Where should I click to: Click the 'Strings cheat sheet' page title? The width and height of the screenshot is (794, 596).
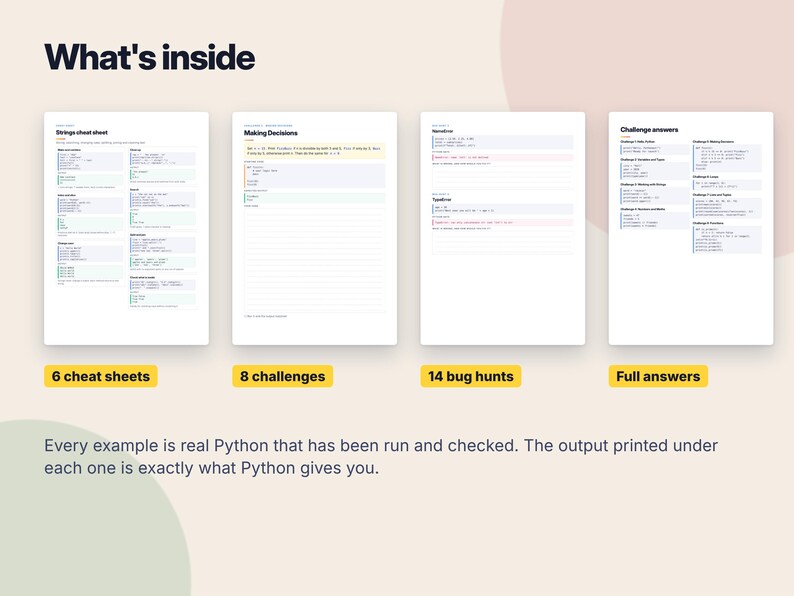tap(82, 133)
